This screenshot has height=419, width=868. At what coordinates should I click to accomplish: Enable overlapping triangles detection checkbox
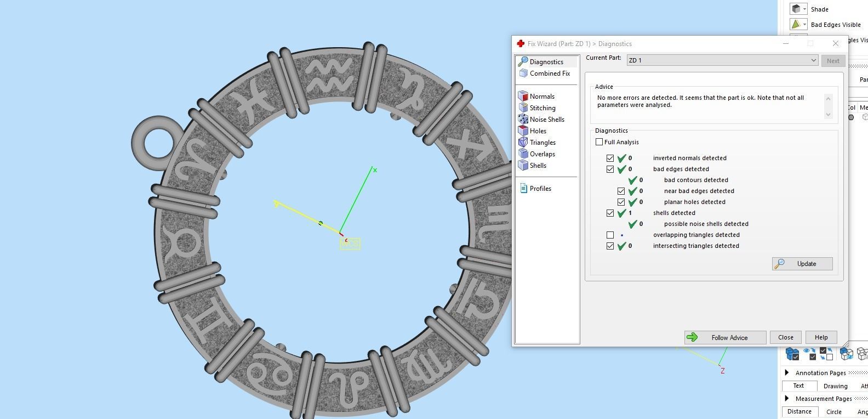610,235
